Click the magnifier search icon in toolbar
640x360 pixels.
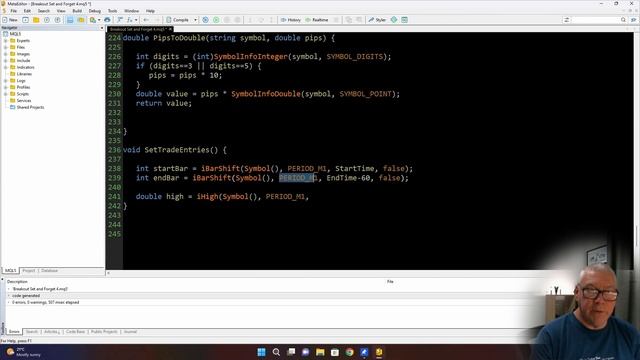pos(623,20)
